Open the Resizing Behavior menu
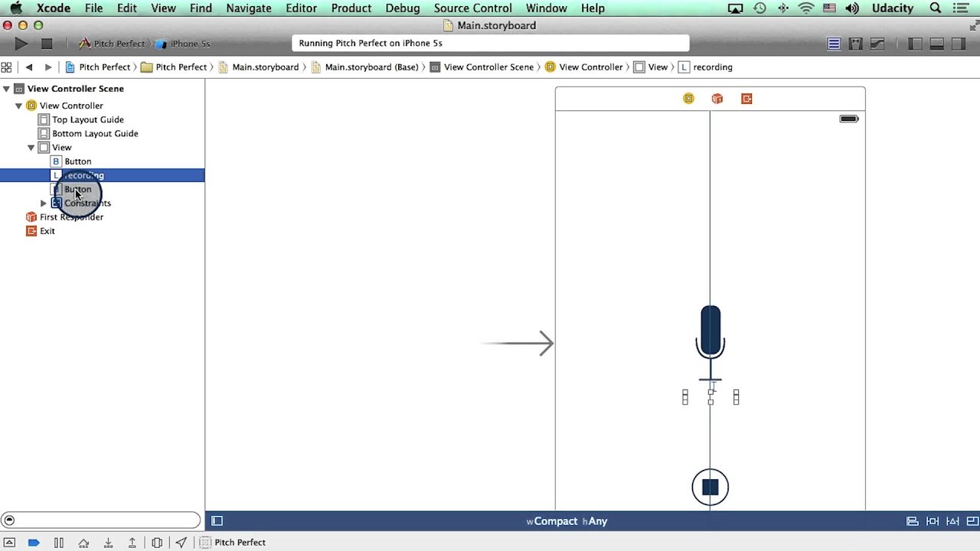Image resolution: width=980 pixels, height=551 pixels. click(x=972, y=521)
